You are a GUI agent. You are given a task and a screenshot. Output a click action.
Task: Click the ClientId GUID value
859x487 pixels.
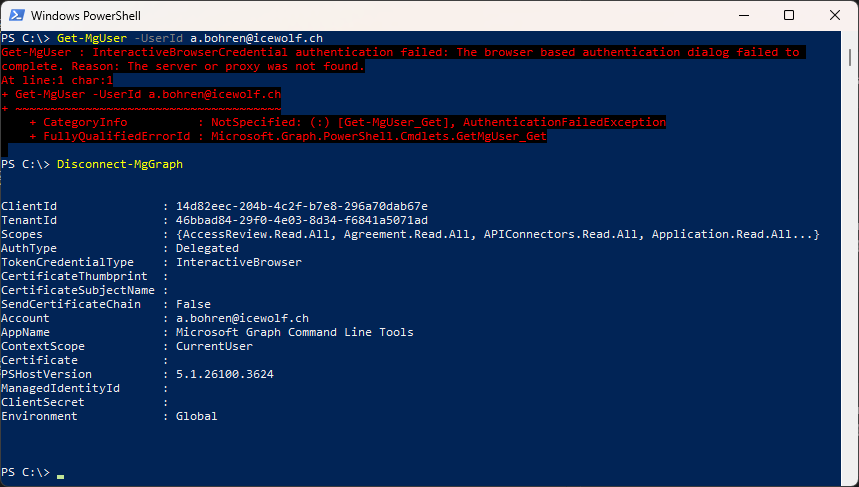pos(302,207)
